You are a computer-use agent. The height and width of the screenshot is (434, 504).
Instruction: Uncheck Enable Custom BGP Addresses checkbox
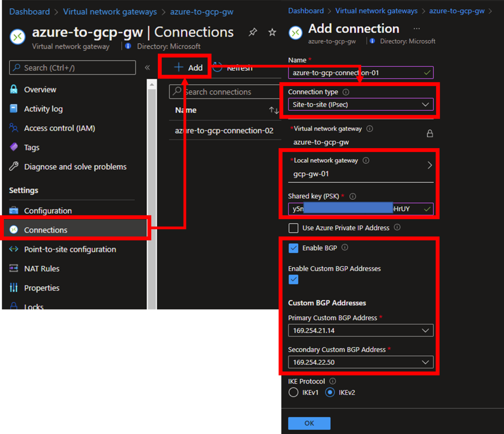click(294, 280)
